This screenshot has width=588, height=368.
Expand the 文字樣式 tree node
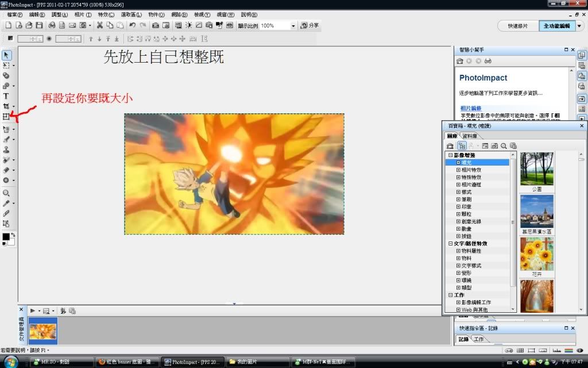(458, 266)
